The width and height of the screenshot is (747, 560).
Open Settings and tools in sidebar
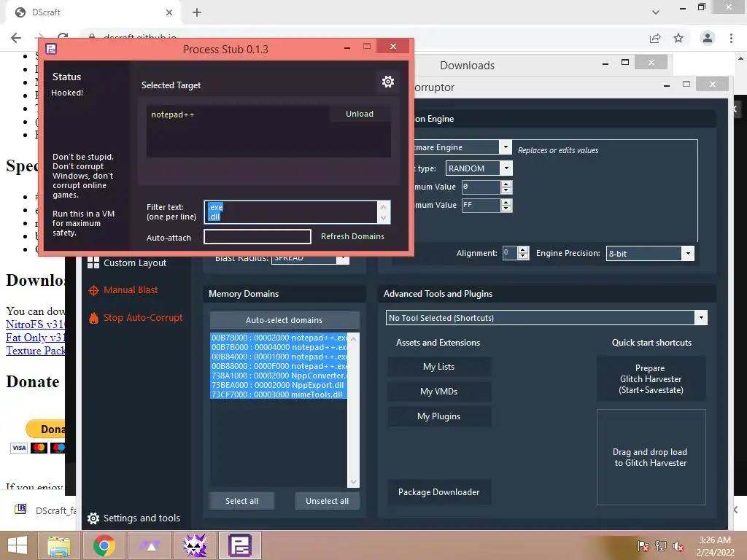142,518
